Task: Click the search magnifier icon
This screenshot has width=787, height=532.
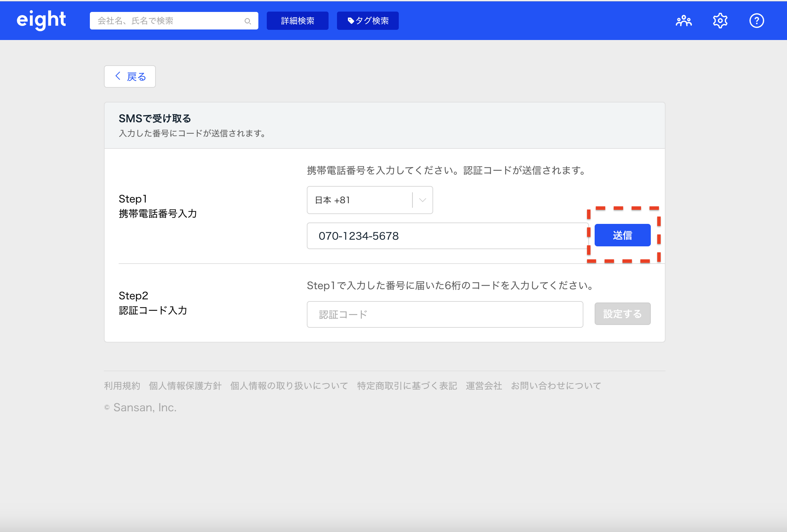Action: pyautogui.click(x=247, y=21)
